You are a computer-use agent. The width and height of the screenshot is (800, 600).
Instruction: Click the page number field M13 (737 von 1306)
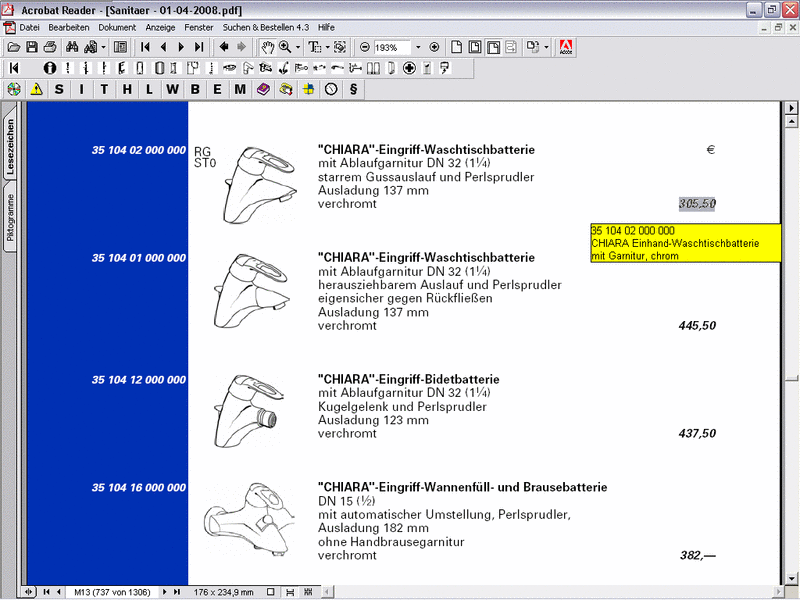[112, 592]
